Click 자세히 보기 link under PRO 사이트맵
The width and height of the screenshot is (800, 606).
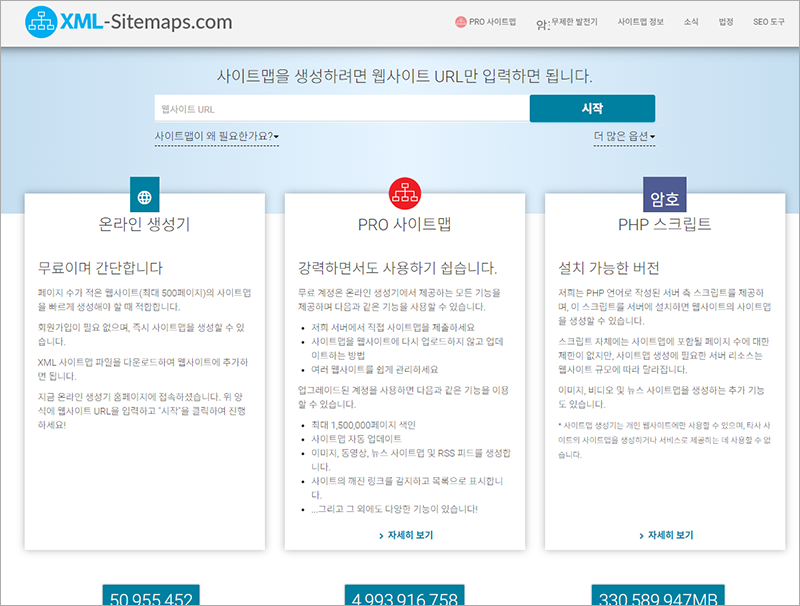click(406, 535)
